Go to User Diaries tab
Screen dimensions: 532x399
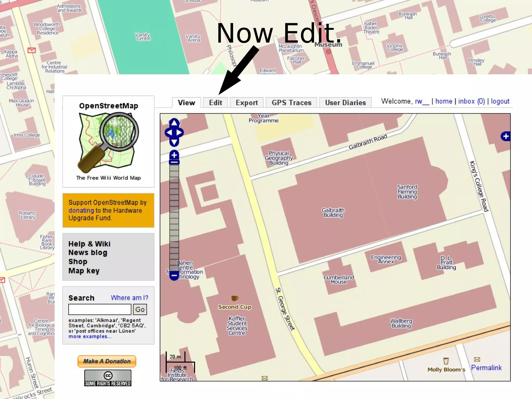click(345, 103)
